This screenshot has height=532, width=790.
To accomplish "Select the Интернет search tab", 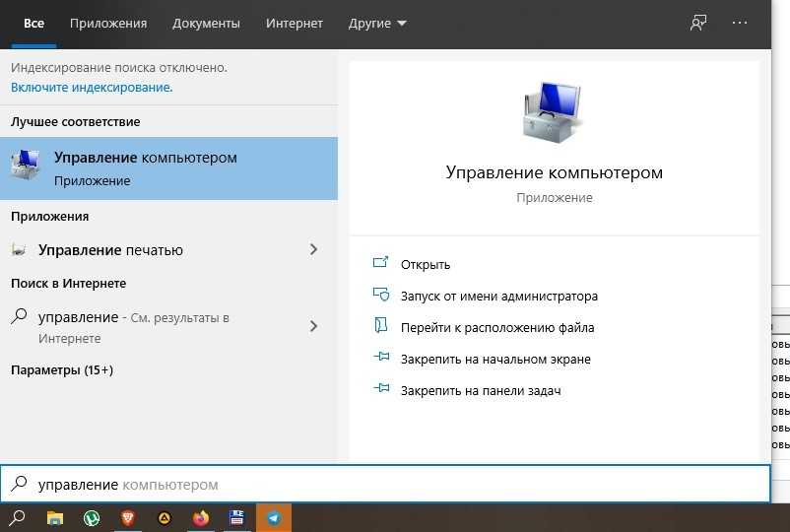I will [294, 24].
